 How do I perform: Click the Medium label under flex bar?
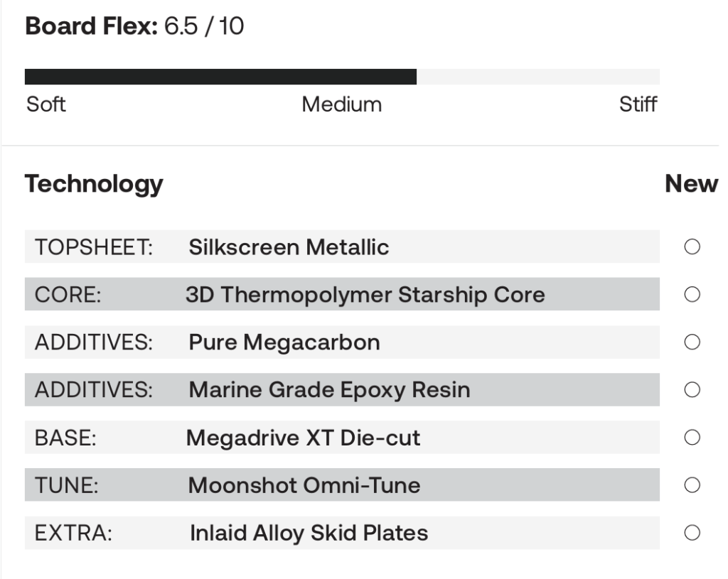pyautogui.click(x=341, y=105)
